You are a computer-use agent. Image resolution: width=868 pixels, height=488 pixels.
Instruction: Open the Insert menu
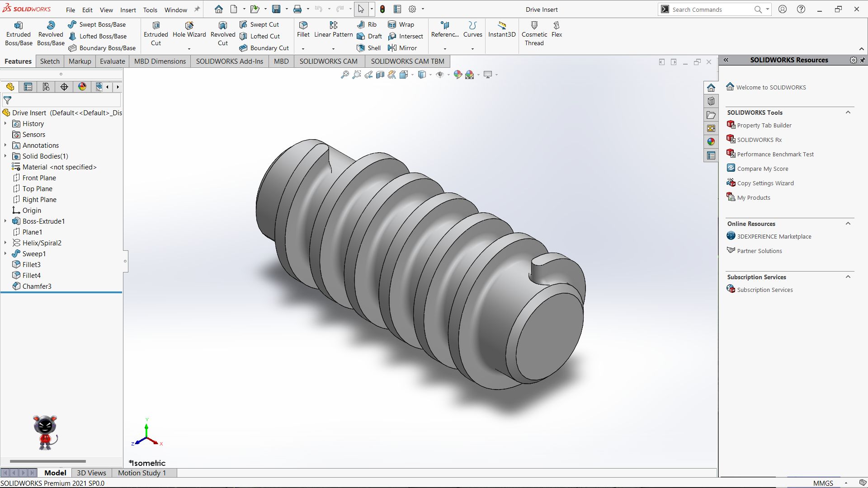click(128, 9)
